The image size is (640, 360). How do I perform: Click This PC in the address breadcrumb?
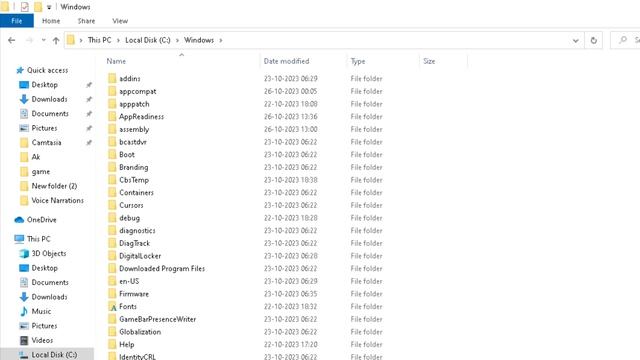(99, 40)
